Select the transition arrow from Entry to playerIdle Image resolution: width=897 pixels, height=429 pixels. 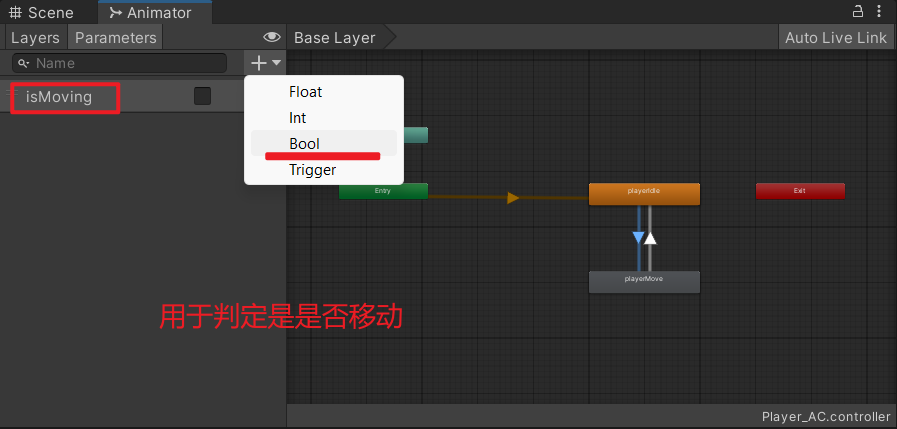click(x=513, y=198)
